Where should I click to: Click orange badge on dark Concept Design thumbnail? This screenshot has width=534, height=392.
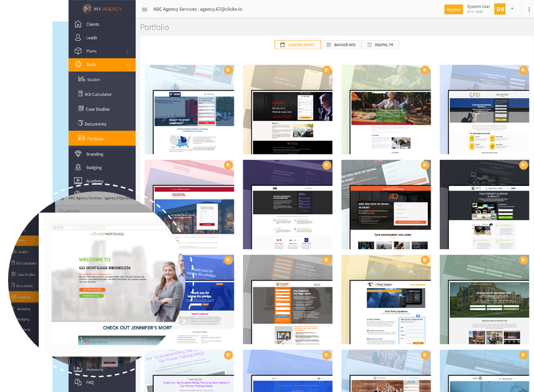point(523,165)
